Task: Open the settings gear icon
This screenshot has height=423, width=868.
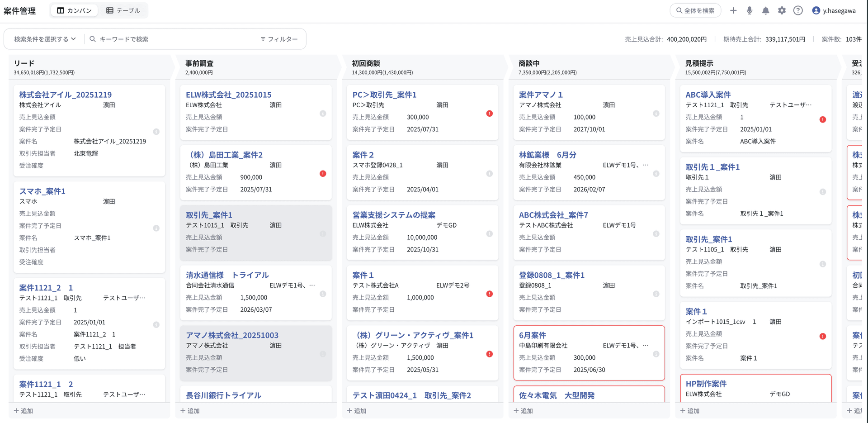Action: click(x=782, y=10)
